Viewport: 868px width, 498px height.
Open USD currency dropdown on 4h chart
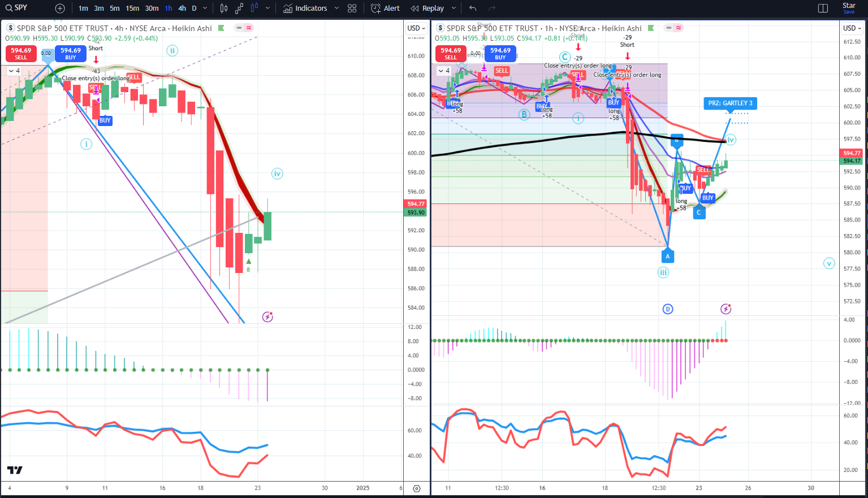416,28
